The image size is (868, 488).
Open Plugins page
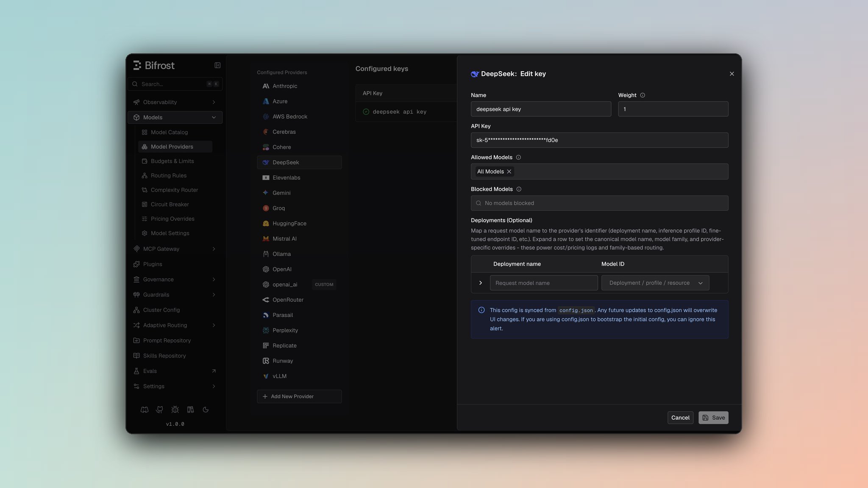175,264
